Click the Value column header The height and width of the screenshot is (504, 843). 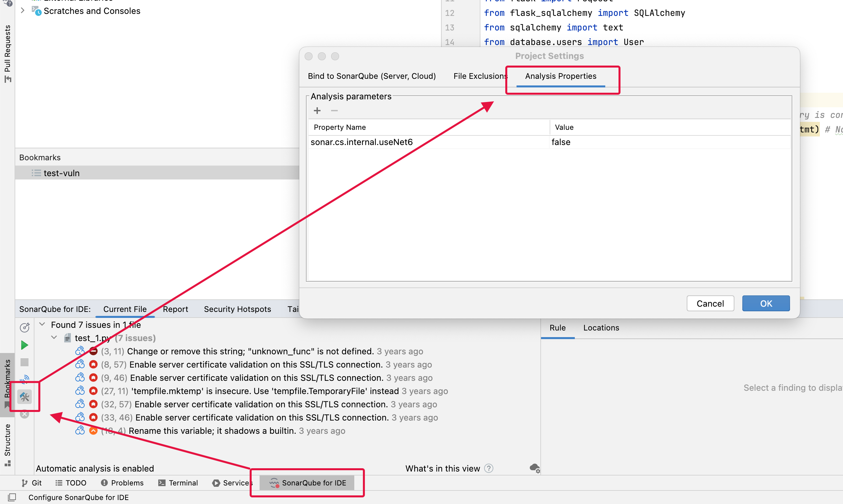click(x=670, y=127)
